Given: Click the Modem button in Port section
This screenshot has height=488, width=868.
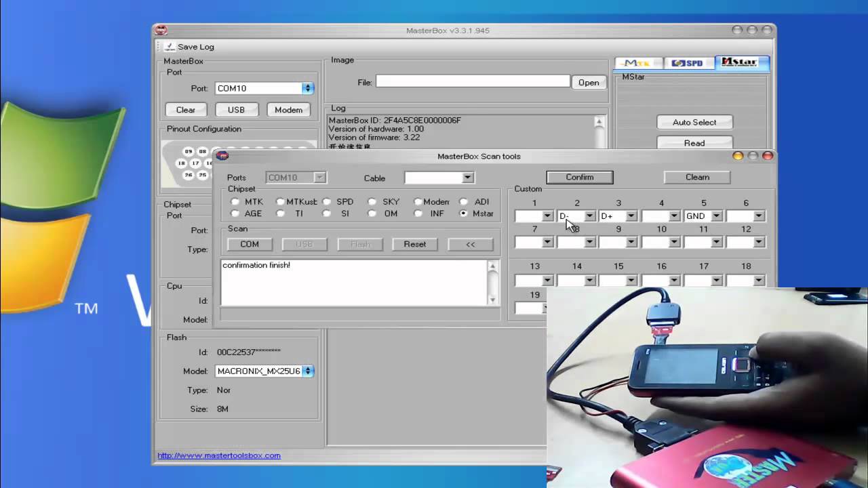Looking at the screenshot, I should tap(288, 110).
